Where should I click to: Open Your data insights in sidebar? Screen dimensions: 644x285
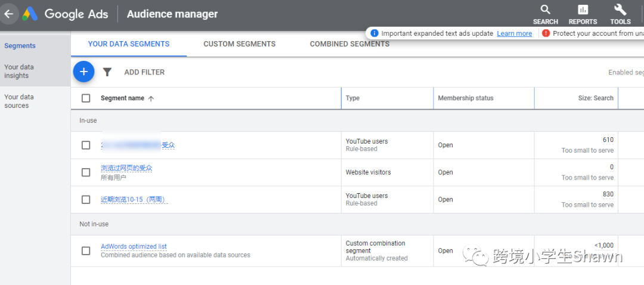19,72
